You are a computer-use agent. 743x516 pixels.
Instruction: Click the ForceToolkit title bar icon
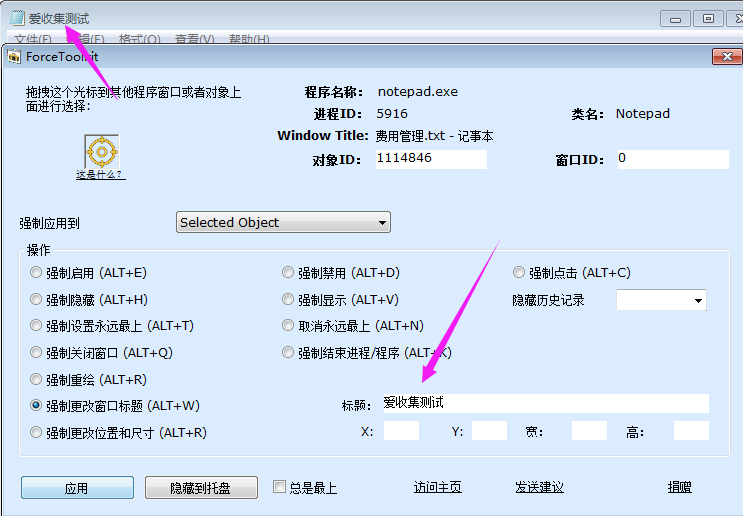pyautogui.click(x=14, y=57)
